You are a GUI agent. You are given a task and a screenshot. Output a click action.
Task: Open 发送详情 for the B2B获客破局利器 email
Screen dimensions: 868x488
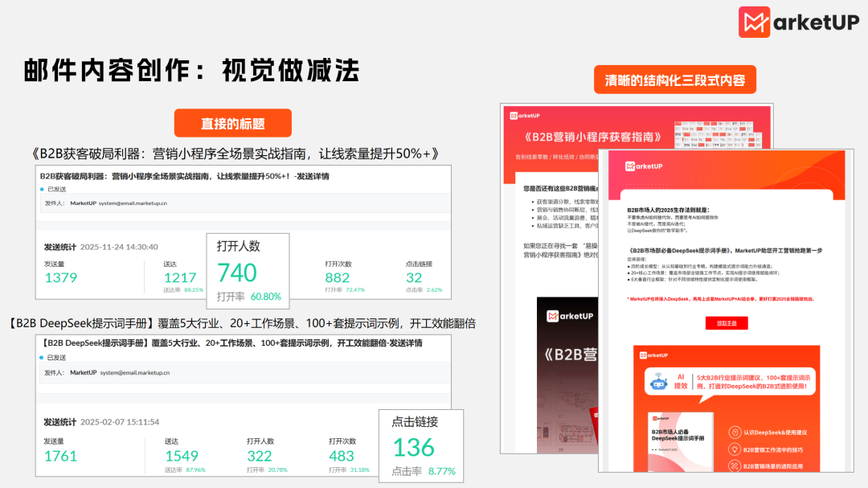312,176
